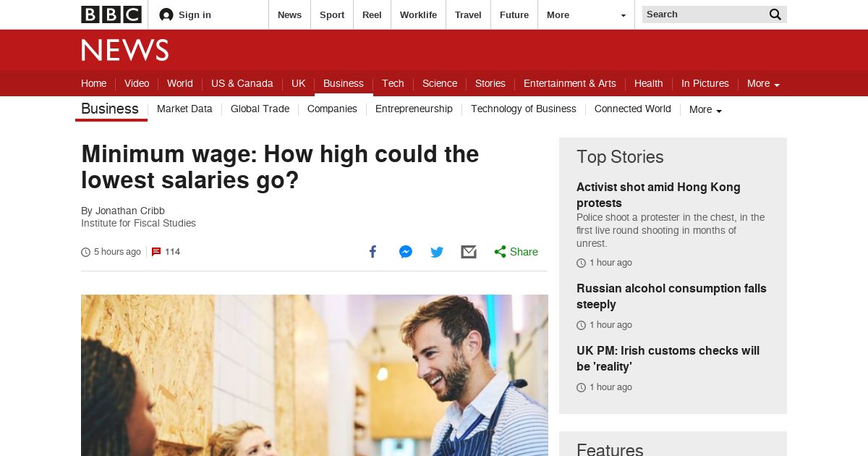Go to the Science section
Image resolution: width=868 pixels, height=456 pixels.
(x=440, y=83)
